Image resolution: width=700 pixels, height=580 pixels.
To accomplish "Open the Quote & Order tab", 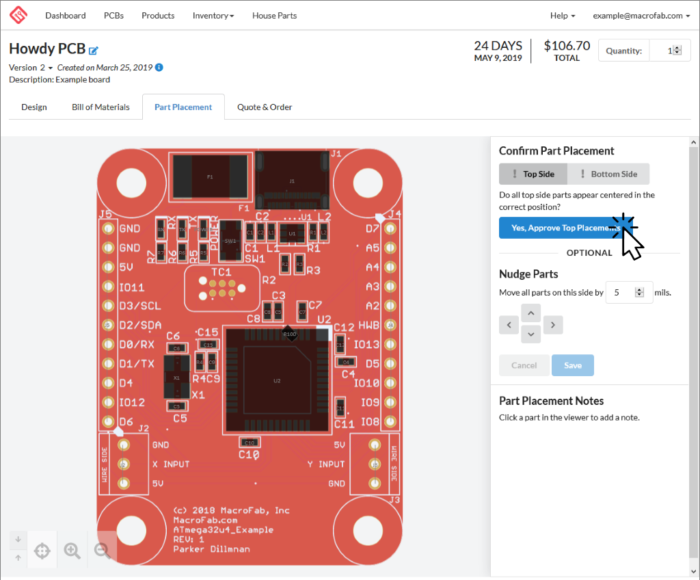I will (x=264, y=107).
